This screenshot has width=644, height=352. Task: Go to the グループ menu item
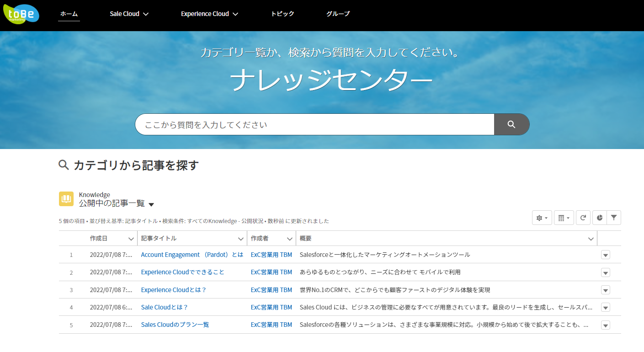click(x=338, y=14)
